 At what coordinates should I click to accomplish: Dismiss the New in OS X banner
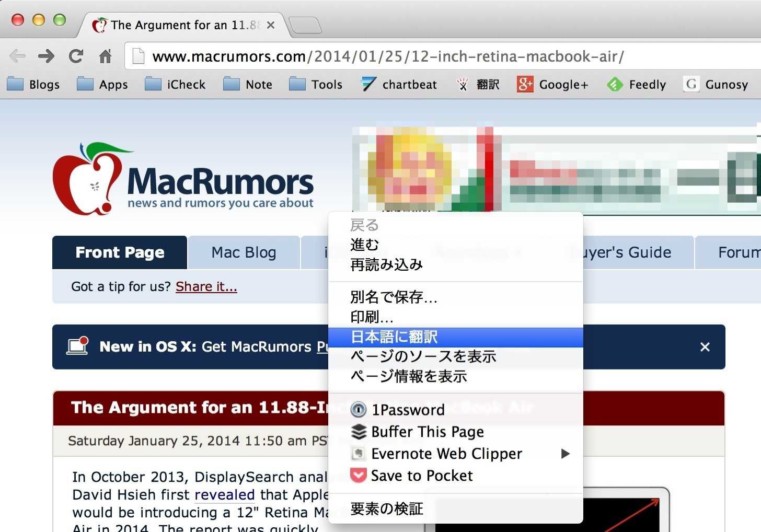point(705,347)
